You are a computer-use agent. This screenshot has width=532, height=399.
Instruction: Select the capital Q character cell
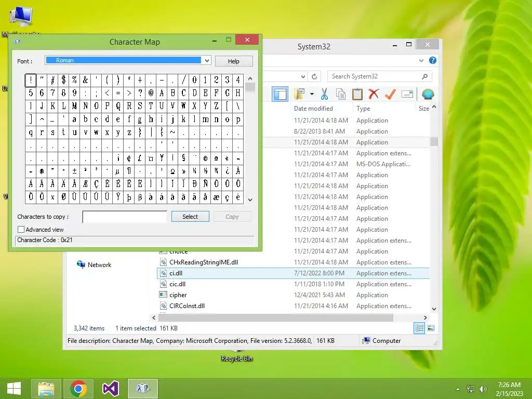(118, 106)
